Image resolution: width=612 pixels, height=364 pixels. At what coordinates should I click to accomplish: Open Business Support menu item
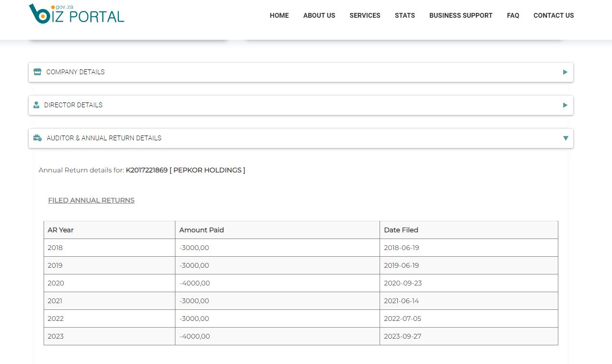pyautogui.click(x=461, y=15)
